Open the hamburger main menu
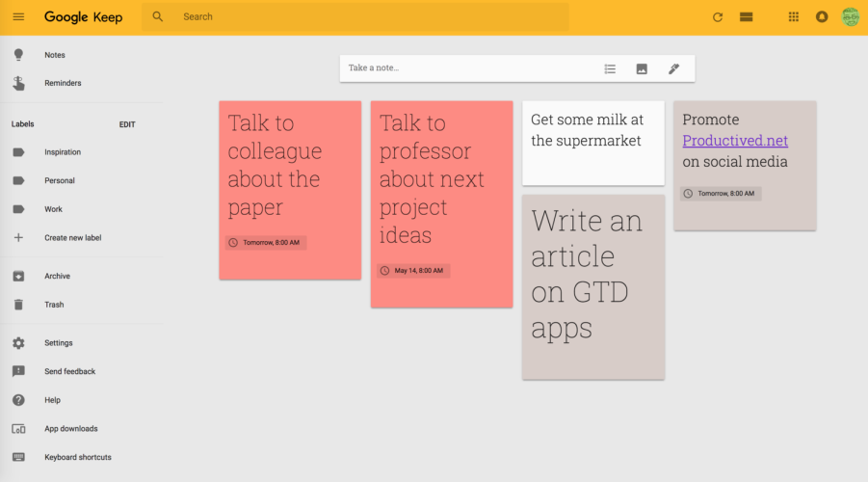The width and height of the screenshot is (868, 482). pos(18,16)
